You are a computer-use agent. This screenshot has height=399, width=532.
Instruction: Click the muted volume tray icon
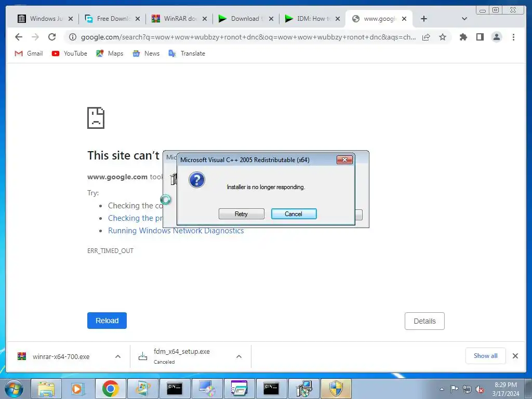coord(480,390)
